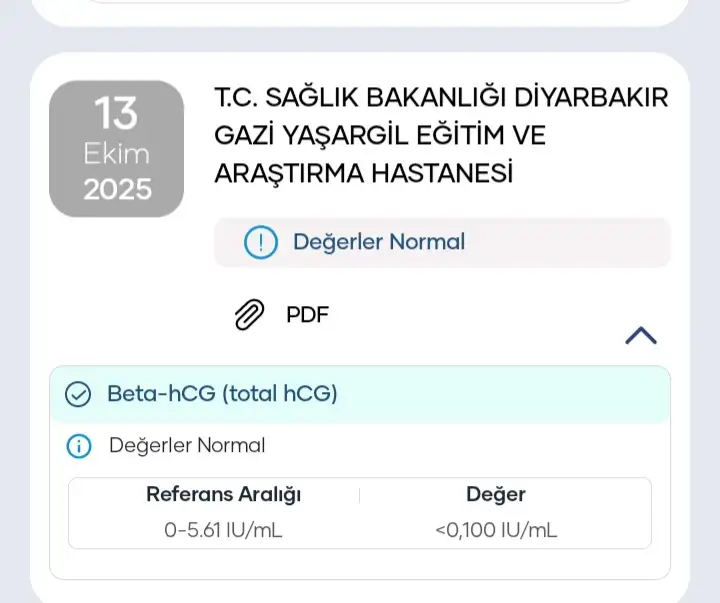Select the 'Referans Aralığı' column header
720x603 pixels.
pyautogui.click(x=223, y=494)
